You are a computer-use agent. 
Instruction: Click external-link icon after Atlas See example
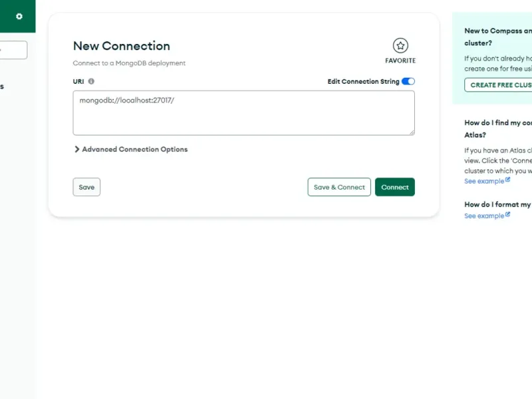[507, 180]
